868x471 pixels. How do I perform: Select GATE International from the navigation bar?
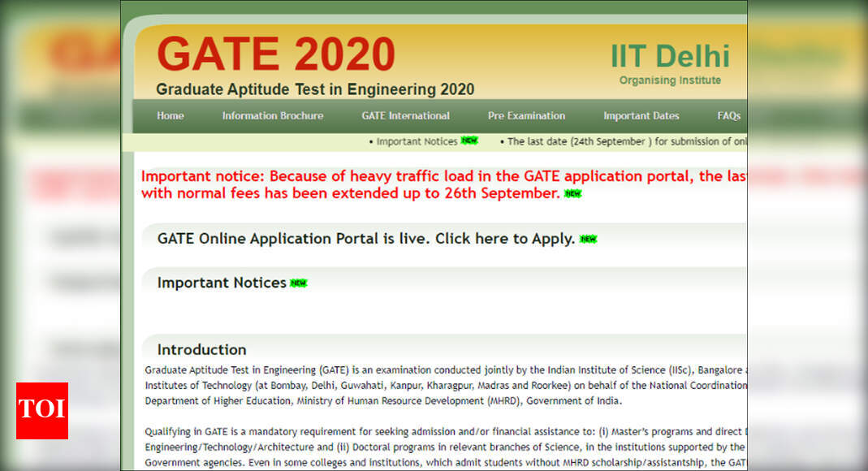tap(405, 115)
